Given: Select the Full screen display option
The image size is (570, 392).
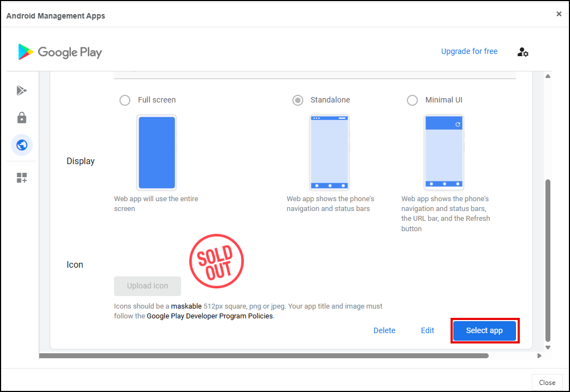Looking at the screenshot, I should [x=125, y=100].
